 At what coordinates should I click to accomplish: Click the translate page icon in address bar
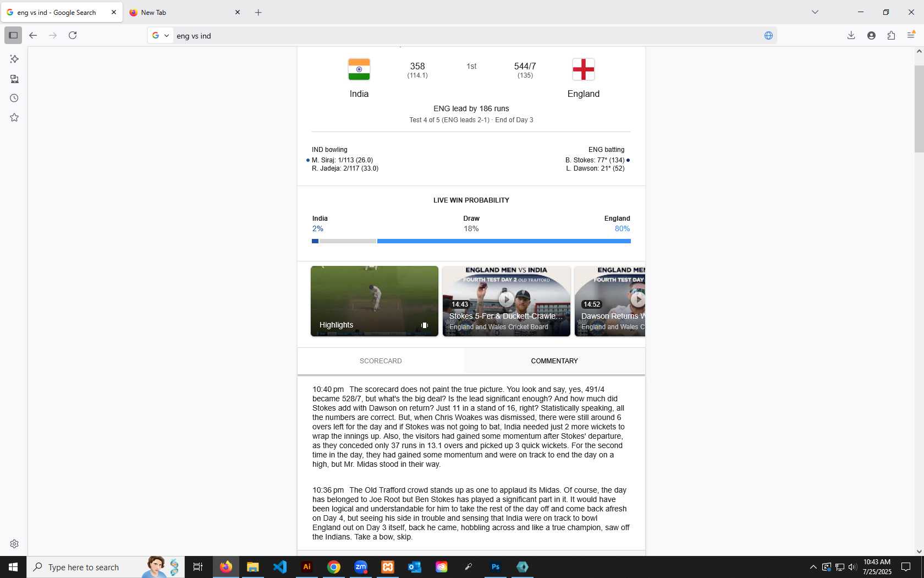[768, 35]
